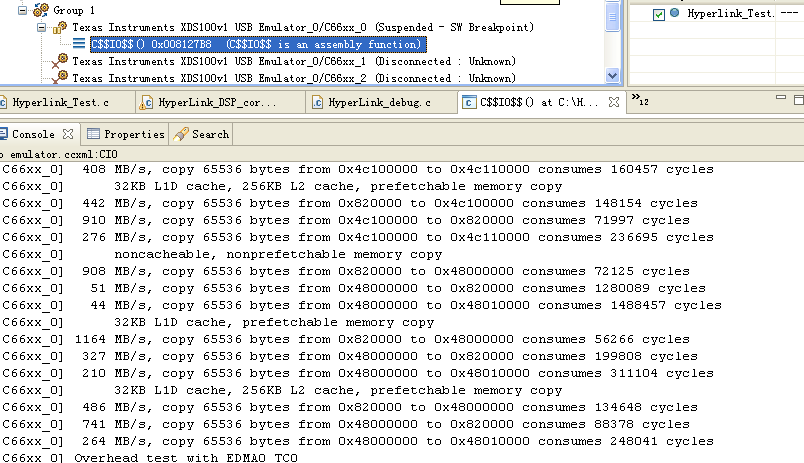Image resolution: width=804 pixels, height=463 pixels.
Task: Click the stack frame icon beside C$$IO$$
Action: [78, 44]
